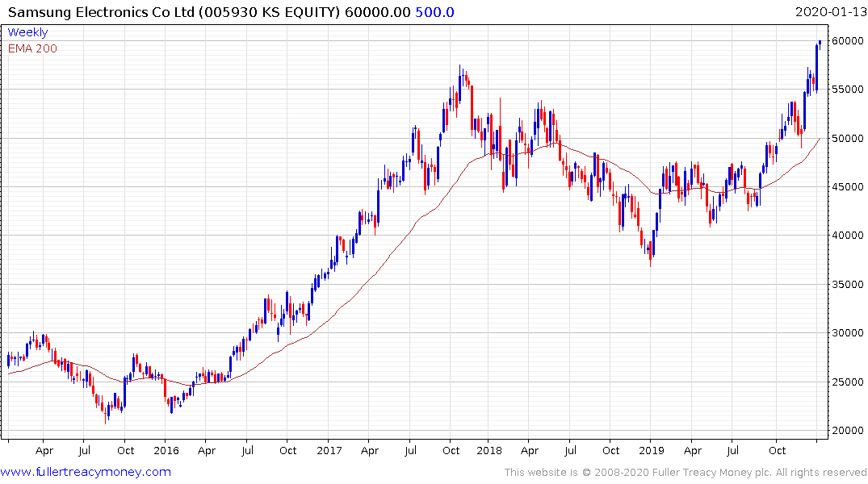
Task: Click the 25000 price axis label
Action: coord(847,382)
